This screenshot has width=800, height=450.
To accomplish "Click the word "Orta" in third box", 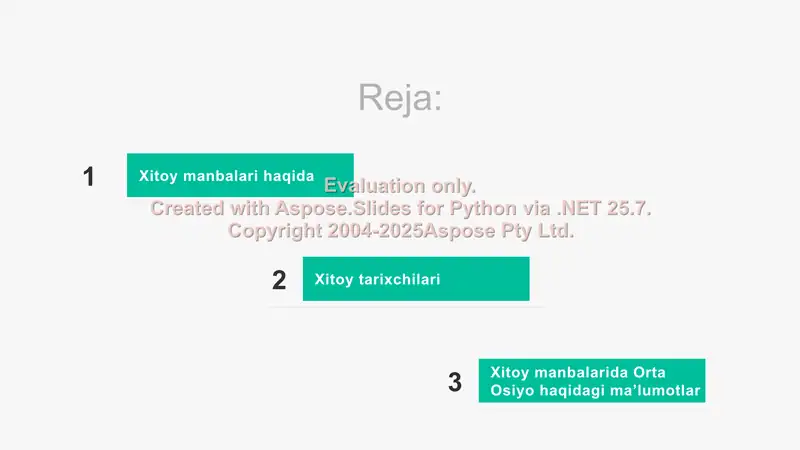I will [x=649, y=372].
